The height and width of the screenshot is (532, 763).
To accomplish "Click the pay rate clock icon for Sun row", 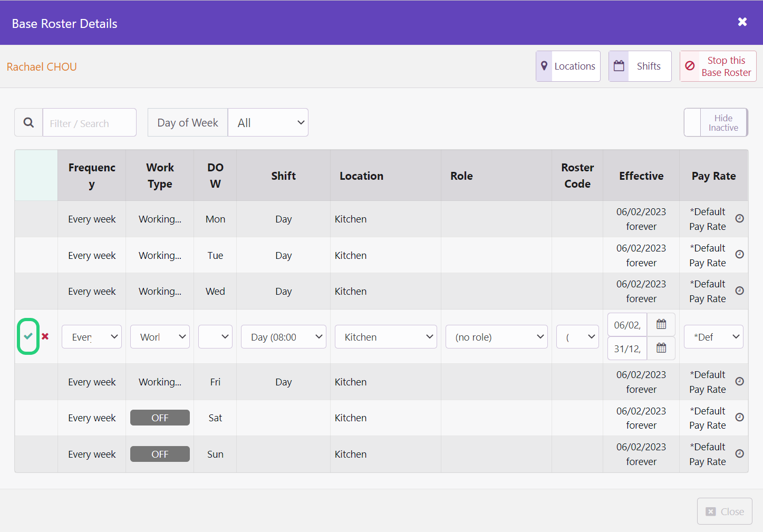I will [740, 453].
